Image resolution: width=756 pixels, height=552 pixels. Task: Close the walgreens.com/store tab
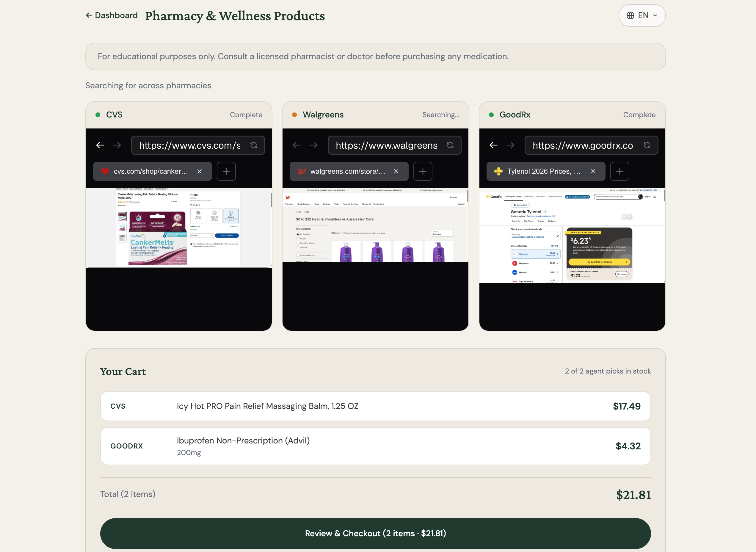pyautogui.click(x=396, y=171)
